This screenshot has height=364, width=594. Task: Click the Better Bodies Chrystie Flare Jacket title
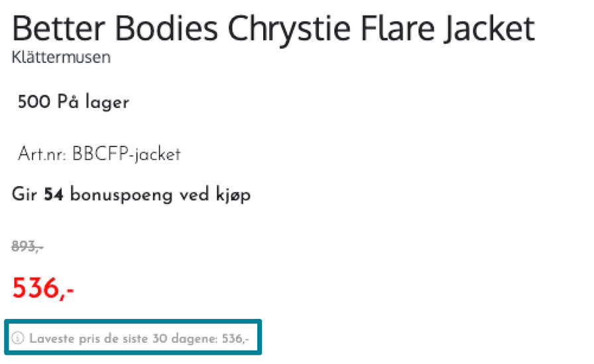pos(273,29)
